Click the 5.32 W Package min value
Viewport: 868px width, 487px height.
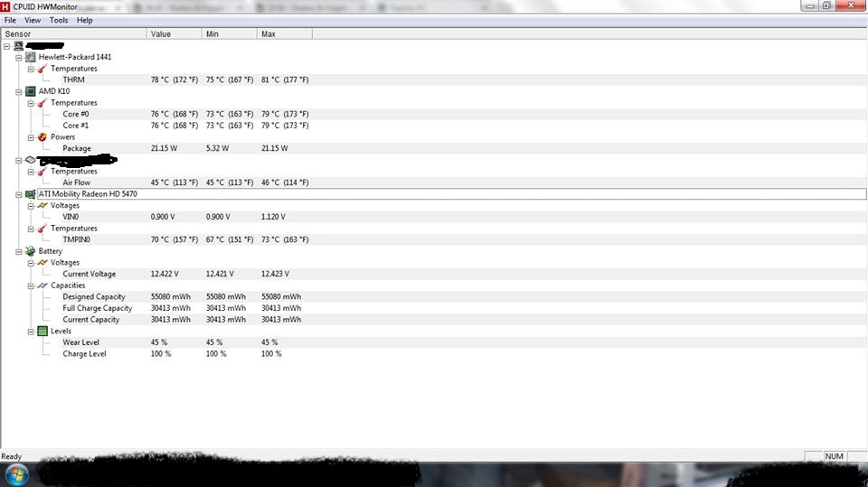(218, 148)
